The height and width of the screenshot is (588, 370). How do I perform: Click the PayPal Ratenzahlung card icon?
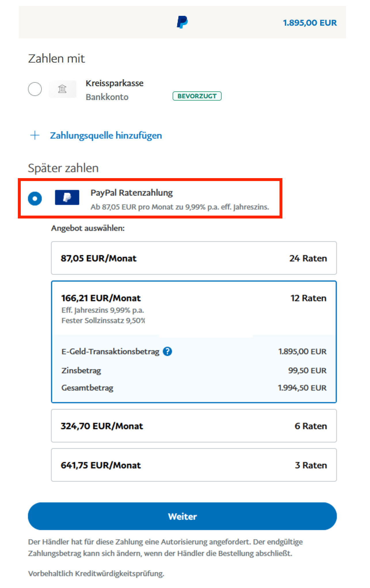(x=67, y=197)
